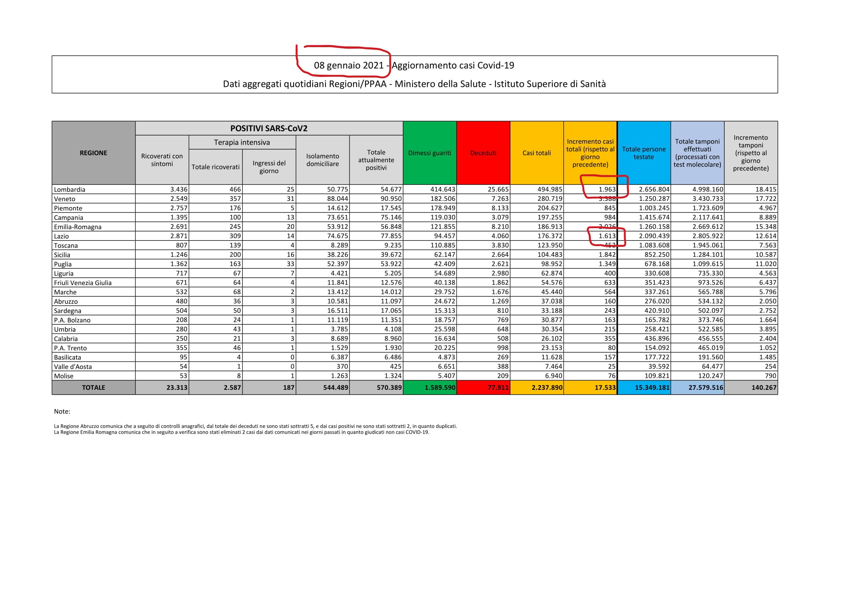Click the red Deceduti header cell
Image resolution: width=868 pixels, height=614 pixels.
point(483,153)
